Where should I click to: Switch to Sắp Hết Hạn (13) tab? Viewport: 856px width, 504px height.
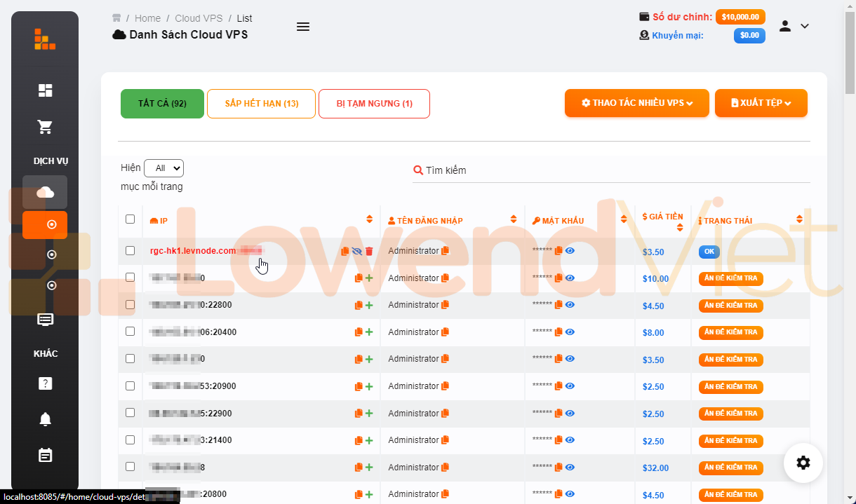(x=261, y=104)
